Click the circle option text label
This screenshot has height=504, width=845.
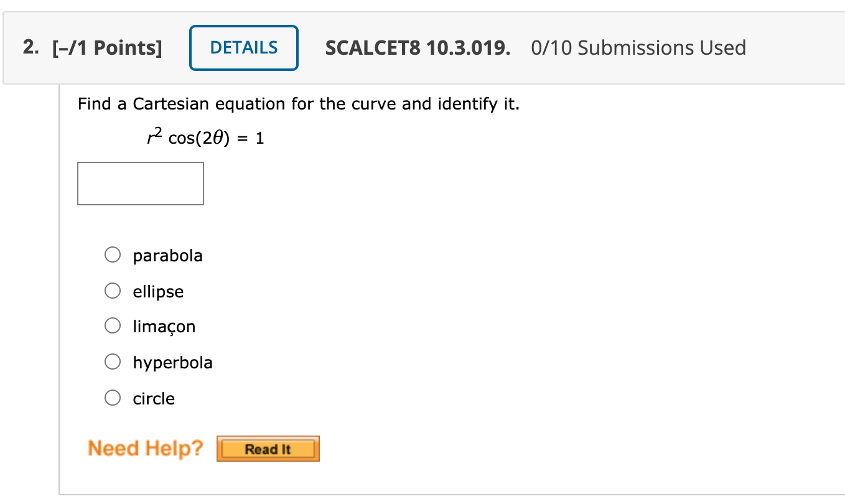coord(154,398)
